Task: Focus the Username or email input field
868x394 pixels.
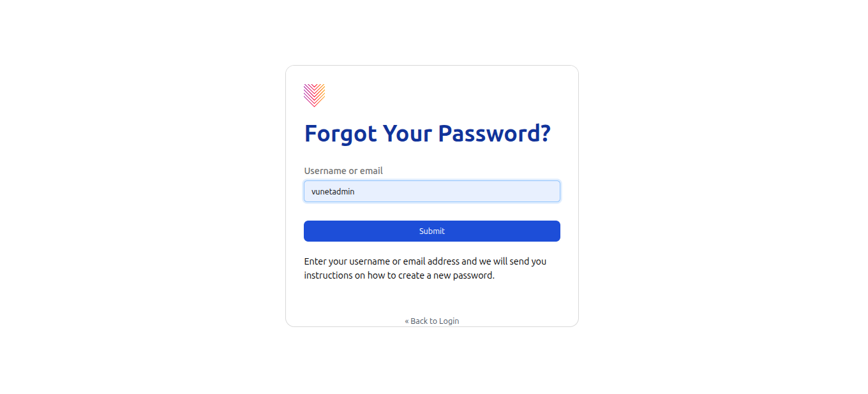Action: tap(432, 191)
